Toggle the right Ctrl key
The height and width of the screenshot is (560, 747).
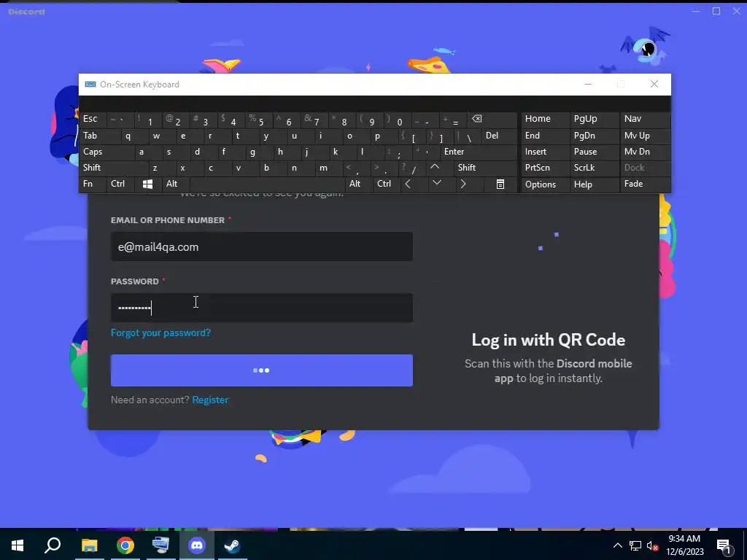coord(387,184)
